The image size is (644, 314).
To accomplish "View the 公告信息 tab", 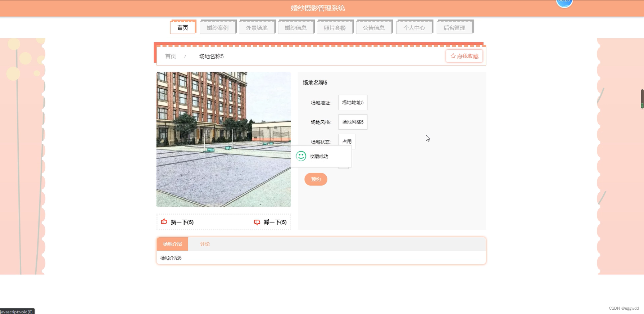I will (x=374, y=27).
